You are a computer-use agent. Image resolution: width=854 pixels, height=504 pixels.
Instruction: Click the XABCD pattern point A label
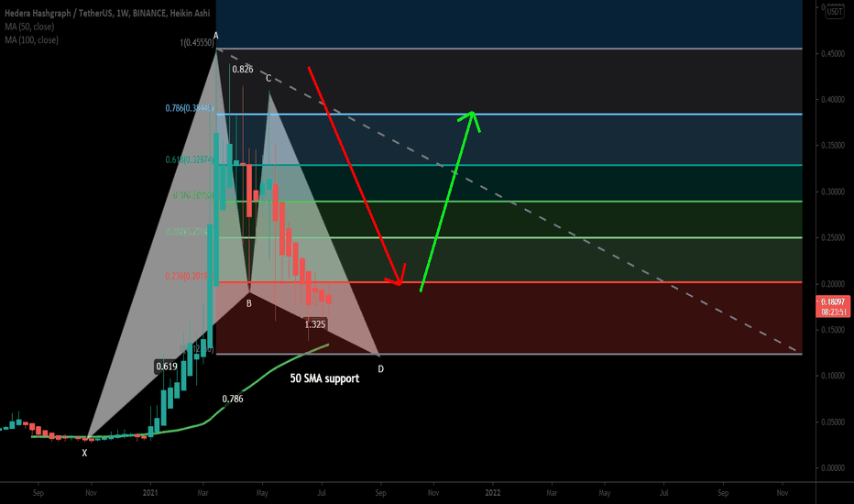tap(215, 36)
